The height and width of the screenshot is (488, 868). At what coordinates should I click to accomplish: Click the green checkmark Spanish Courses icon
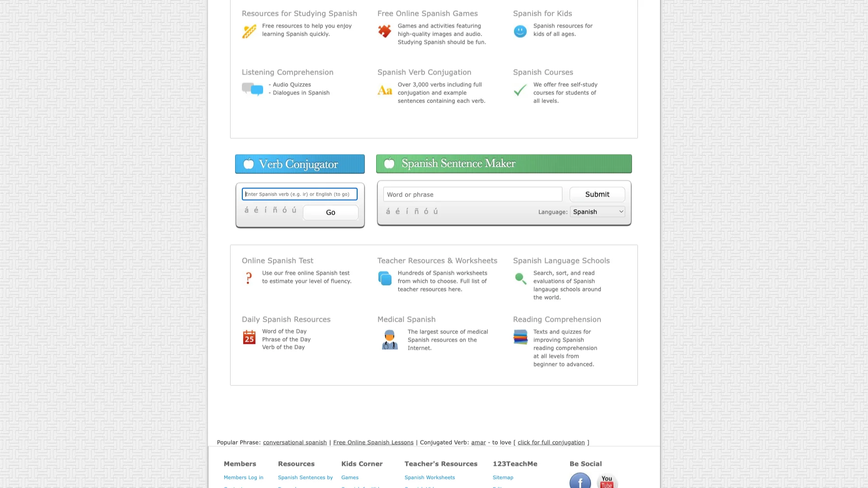[x=520, y=90]
